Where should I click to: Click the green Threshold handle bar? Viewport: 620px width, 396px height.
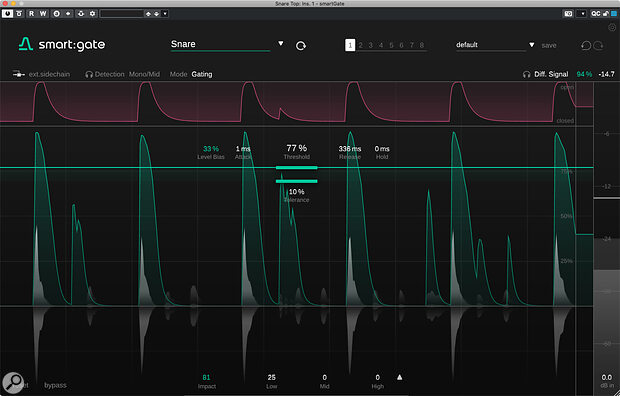[x=297, y=168]
